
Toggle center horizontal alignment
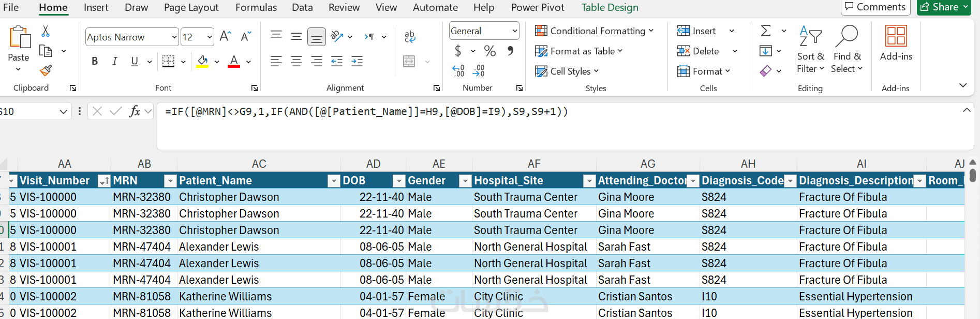[x=296, y=61]
